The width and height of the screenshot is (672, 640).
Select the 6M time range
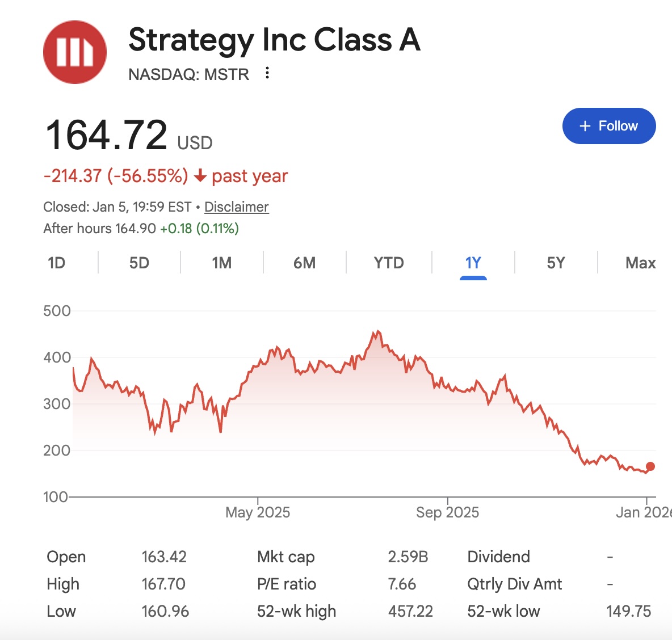(x=304, y=263)
